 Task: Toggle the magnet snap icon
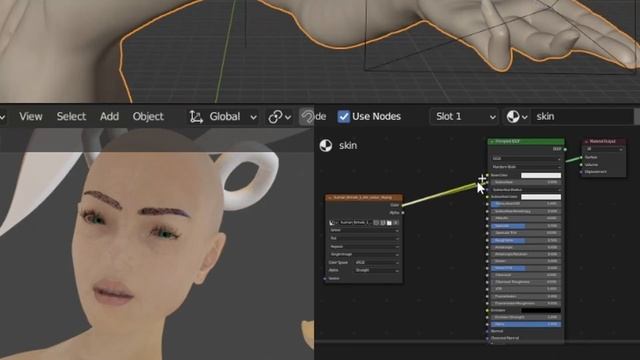click(307, 117)
